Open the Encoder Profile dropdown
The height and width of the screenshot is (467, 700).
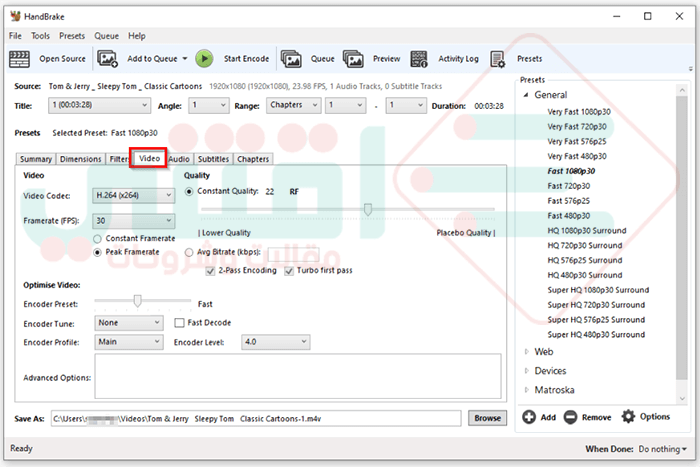click(x=129, y=342)
